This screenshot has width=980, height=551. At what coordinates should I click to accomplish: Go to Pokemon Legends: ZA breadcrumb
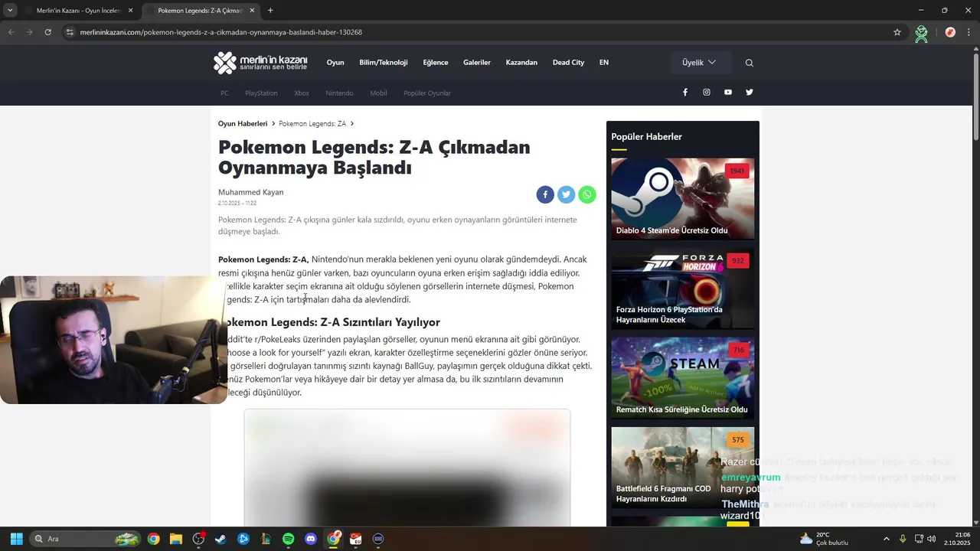pyautogui.click(x=312, y=124)
